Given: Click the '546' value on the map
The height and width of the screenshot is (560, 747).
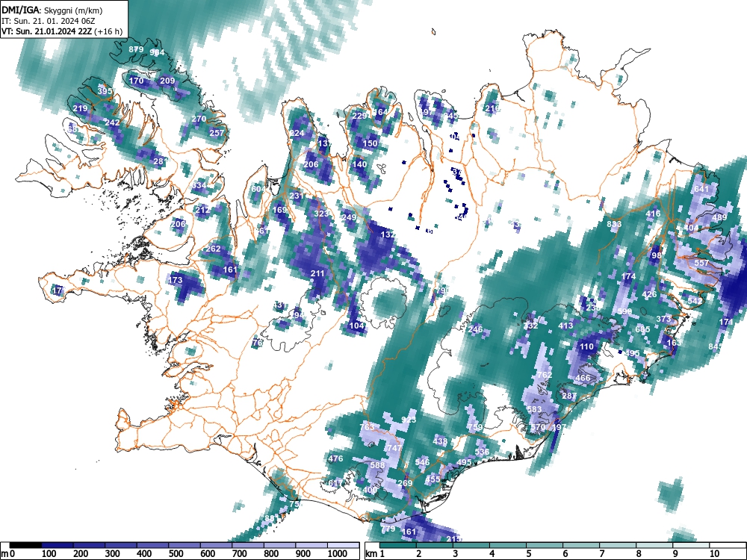Looking at the screenshot, I should pyautogui.click(x=423, y=461).
